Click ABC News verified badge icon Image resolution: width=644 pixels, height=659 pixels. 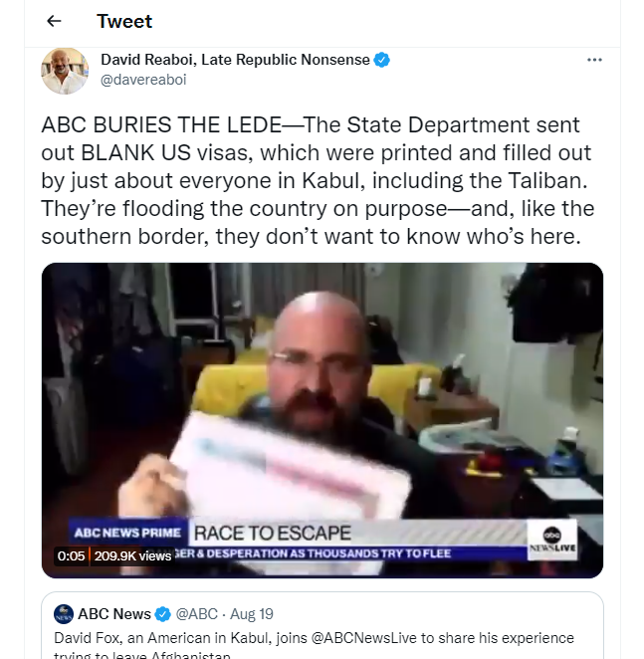point(162,614)
